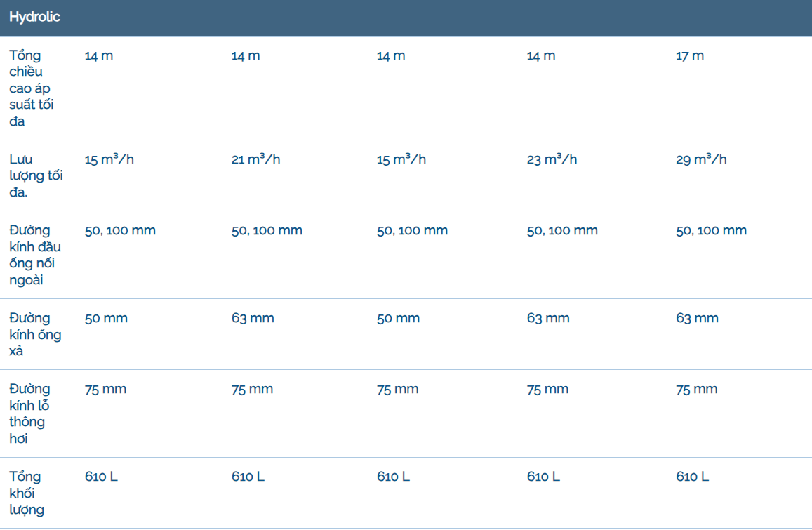Click the 14 m value in first data column
Image resolution: width=812 pixels, height=530 pixels.
99,55
